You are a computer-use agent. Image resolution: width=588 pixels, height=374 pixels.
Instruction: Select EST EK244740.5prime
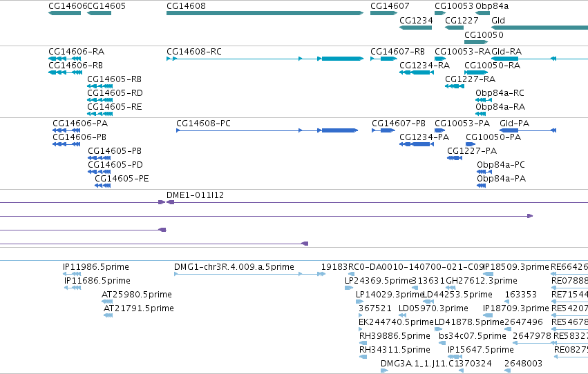coord(361,329)
